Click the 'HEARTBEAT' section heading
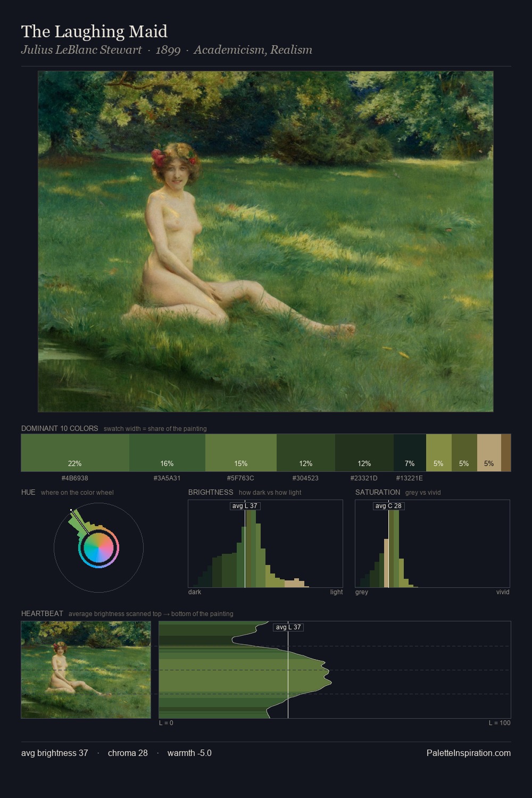This screenshot has width=532, height=798. (42, 613)
